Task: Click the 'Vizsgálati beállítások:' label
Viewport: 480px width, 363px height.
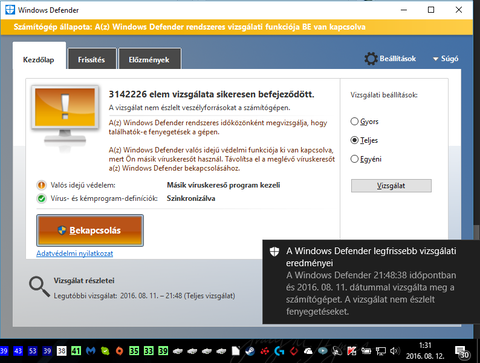Action: [384, 95]
